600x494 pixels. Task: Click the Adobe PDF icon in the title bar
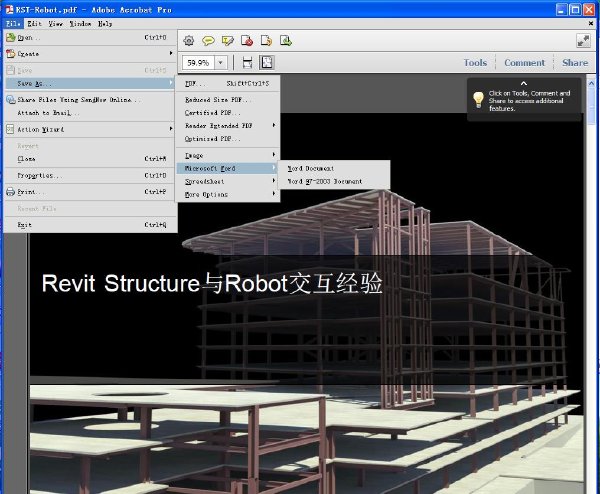(x=9, y=10)
